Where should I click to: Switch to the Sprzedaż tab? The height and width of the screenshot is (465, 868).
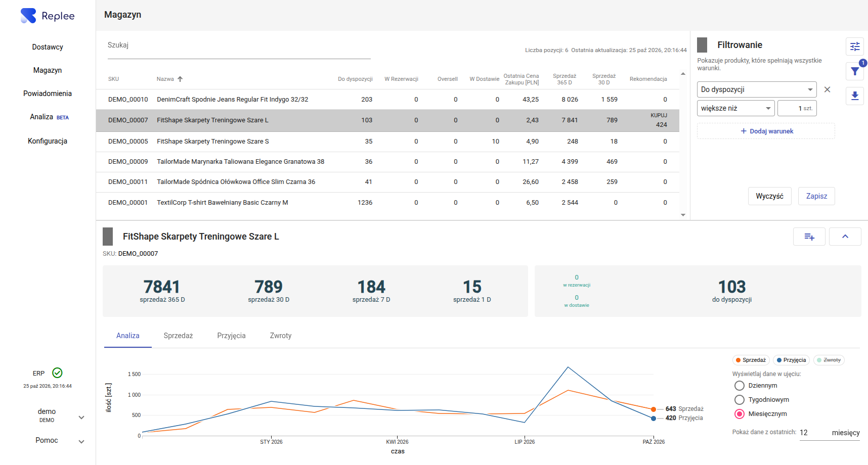point(178,336)
